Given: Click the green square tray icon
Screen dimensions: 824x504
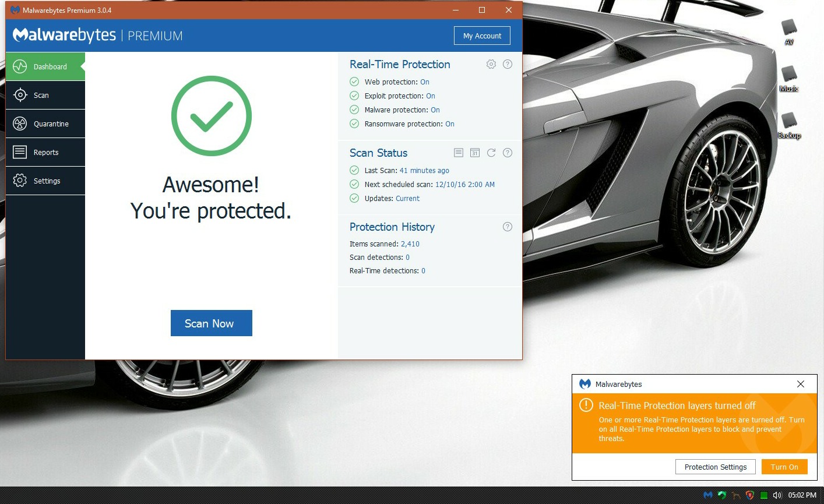Looking at the screenshot, I should 763,495.
